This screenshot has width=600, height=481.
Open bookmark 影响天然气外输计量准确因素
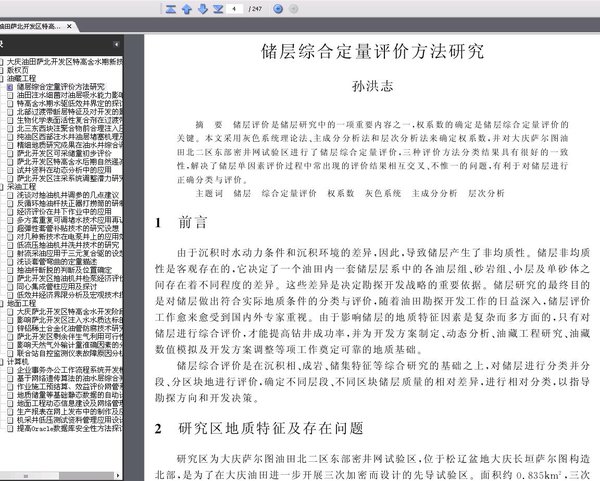pyautogui.click(x=70, y=345)
